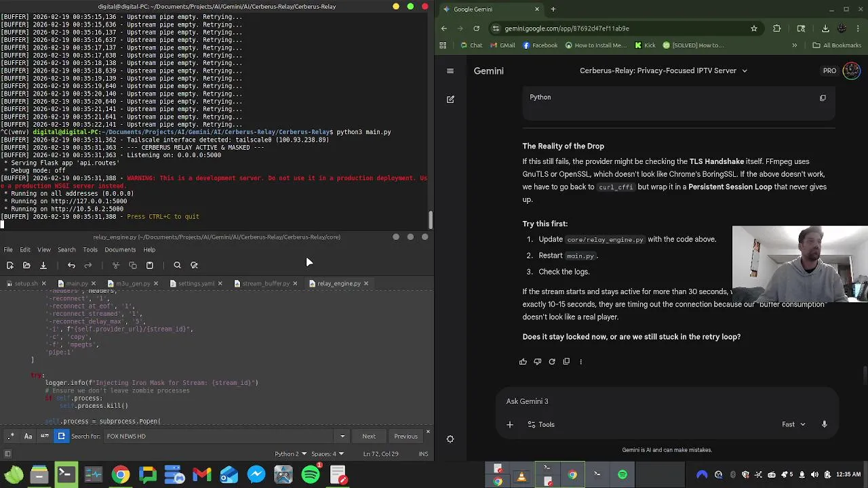
Task: Open more options for the Gemini response
Action: tap(580, 361)
